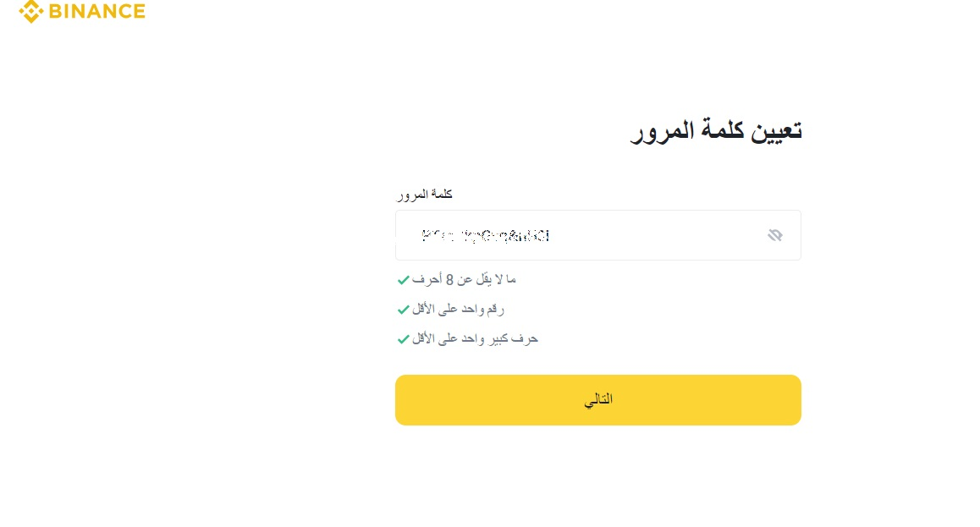980x527 pixels.
Task: Click the Binance logo to return home
Action: 80,12
